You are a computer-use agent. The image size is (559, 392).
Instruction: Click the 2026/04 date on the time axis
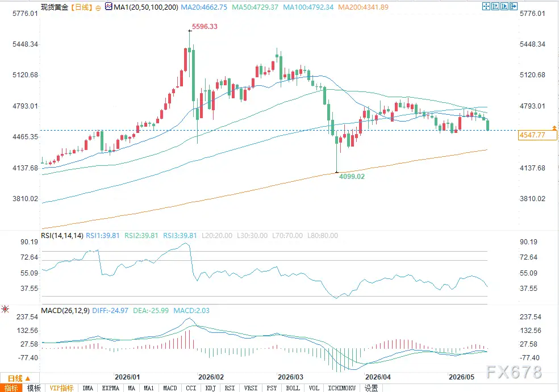point(378,377)
